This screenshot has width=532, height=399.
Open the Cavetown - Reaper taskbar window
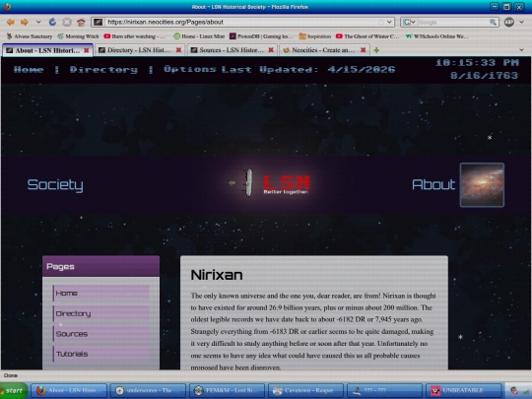point(306,390)
